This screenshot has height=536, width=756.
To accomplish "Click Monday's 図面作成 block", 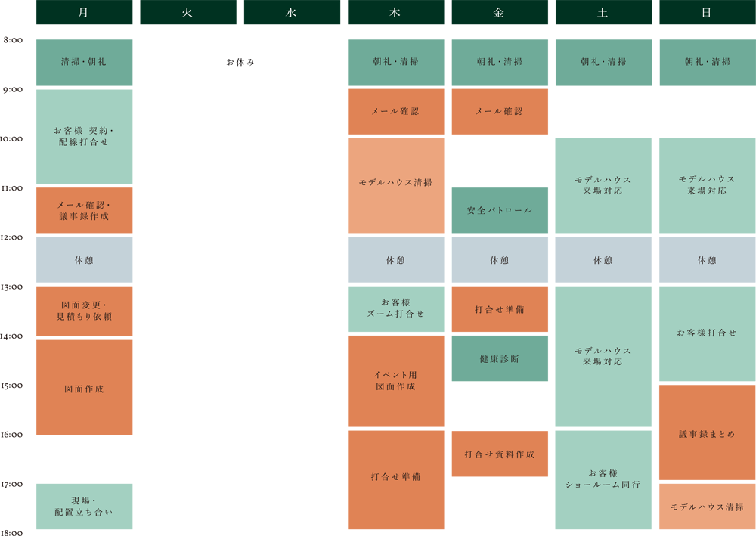I will [82, 388].
